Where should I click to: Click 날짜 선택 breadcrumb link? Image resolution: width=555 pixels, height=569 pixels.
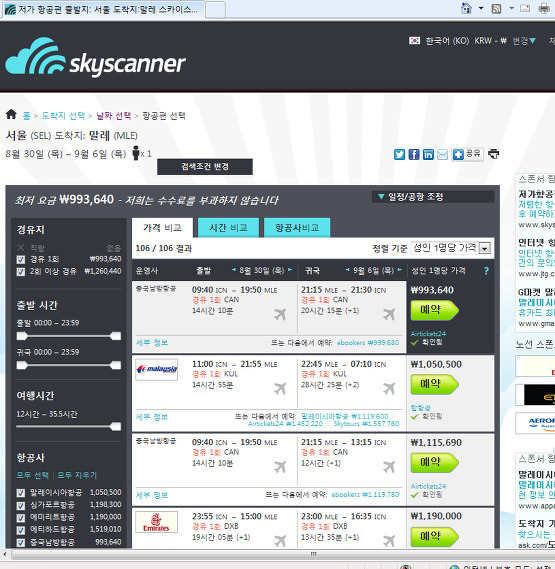point(113,116)
